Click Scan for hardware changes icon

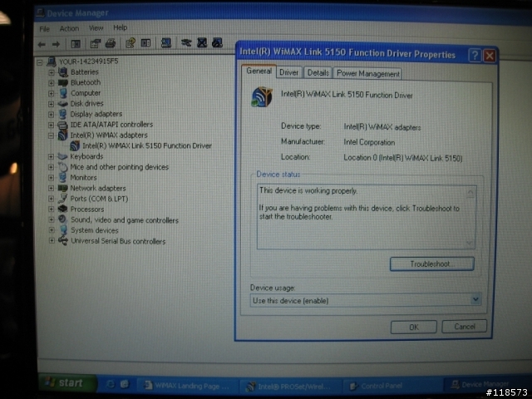pyautogui.click(x=166, y=42)
